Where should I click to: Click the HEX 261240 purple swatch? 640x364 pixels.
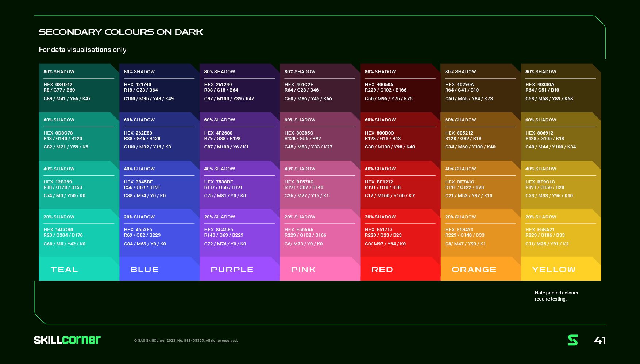[240, 88]
